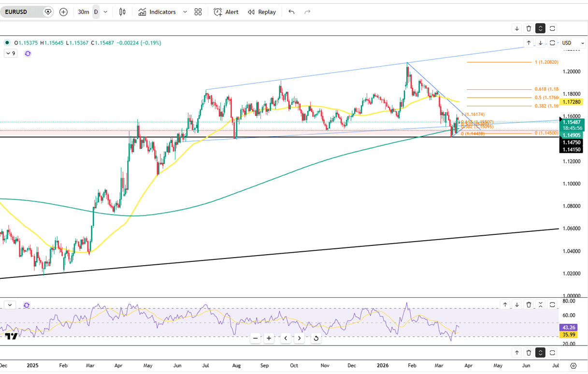The height and width of the screenshot is (374, 588).
Task: Switch to the 30m timeframe
Action: click(84, 12)
